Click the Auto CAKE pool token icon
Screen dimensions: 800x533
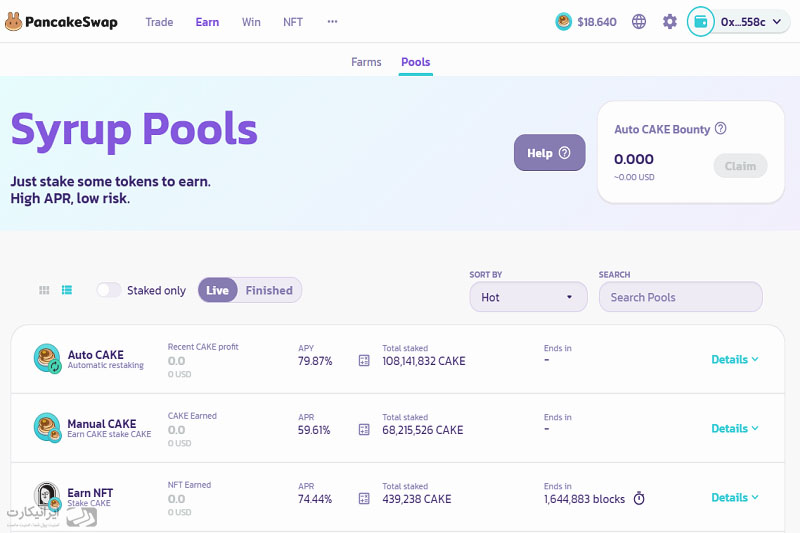click(47, 359)
